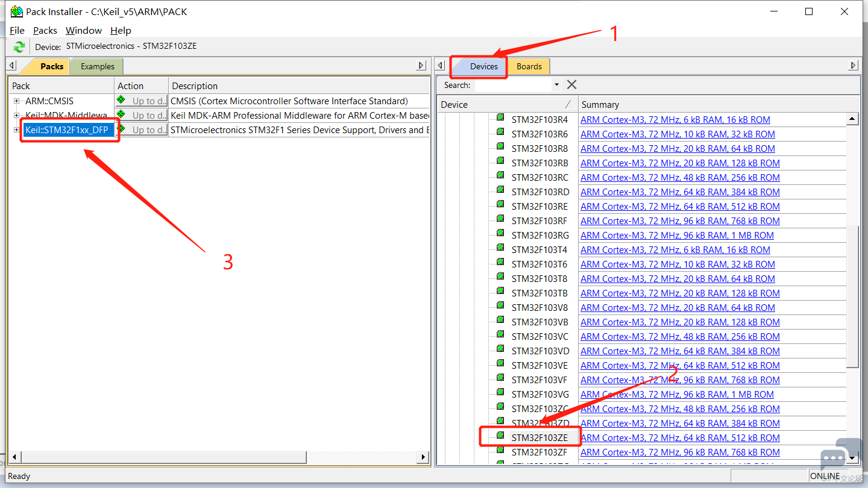Clear the device search with the X icon
Viewport: 868px width, 488px height.
tap(571, 85)
